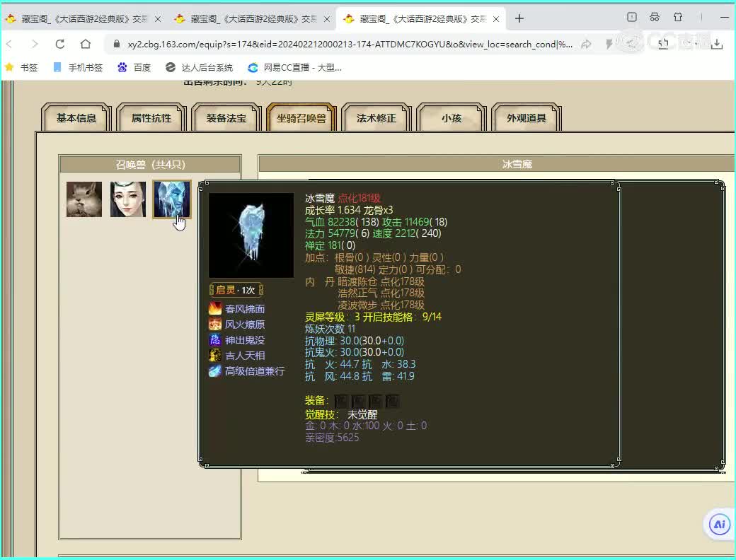Click the 暗渡陈仓 点化178级 inner elixir text
736x560 pixels.
click(x=381, y=281)
